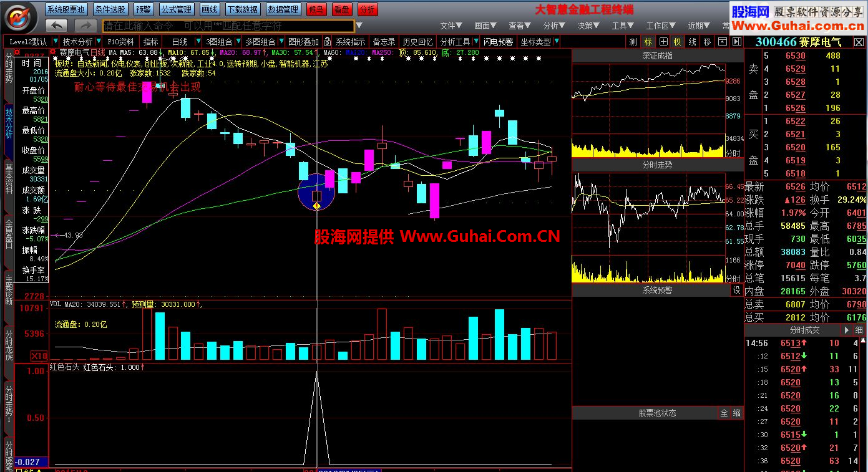The width and height of the screenshot is (868, 472).
Task: Go forward with the right arrow button
Action: [x=85, y=26]
